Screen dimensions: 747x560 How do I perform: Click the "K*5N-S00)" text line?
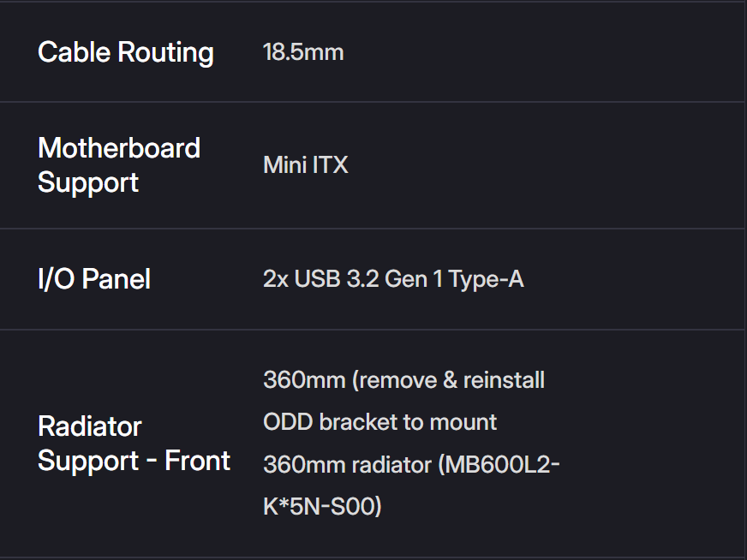click(x=322, y=506)
